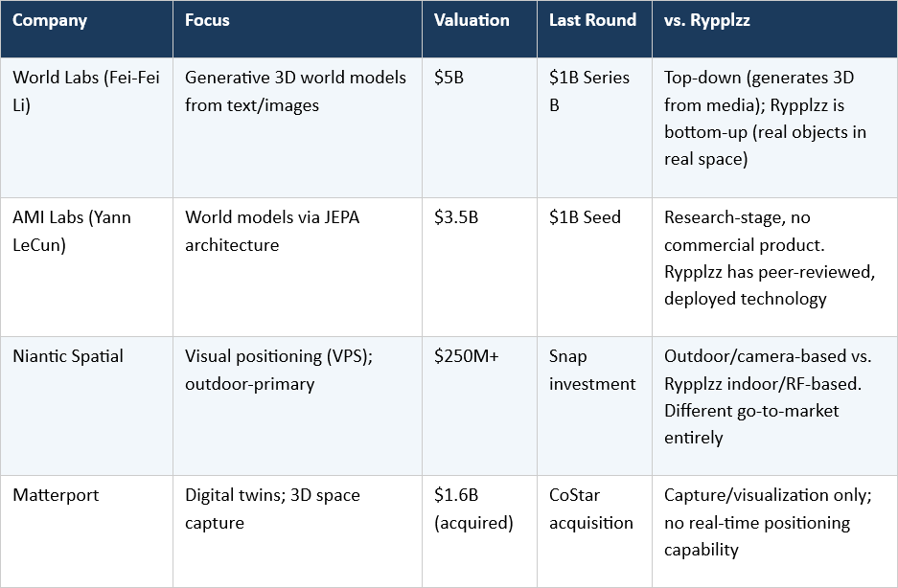This screenshot has height=588, width=898.
Task: Click the Valuation column header
Action: click(x=472, y=21)
